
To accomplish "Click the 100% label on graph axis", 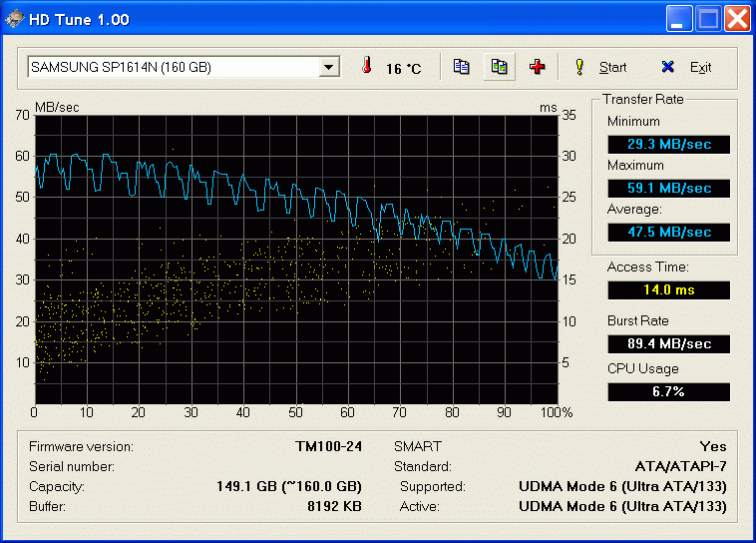I will coord(557,412).
